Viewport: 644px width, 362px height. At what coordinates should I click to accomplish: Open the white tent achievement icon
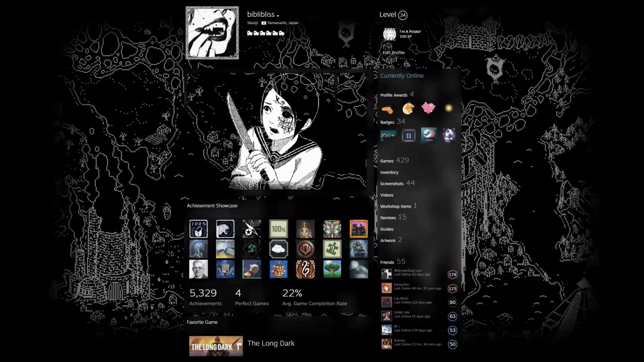tap(278, 249)
